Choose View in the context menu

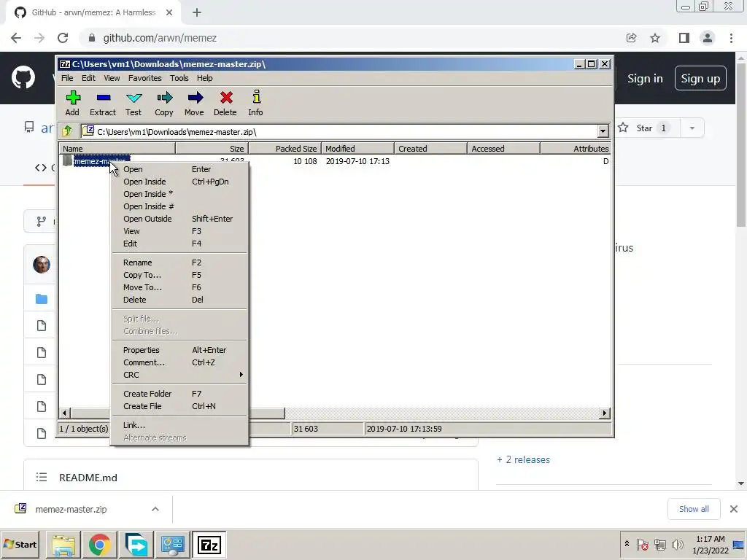point(179,231)
